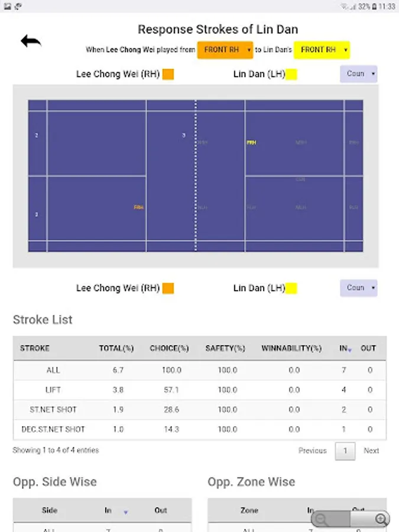Click yellow FRH marker on the court
399x532 pixels.
[251, 142]
